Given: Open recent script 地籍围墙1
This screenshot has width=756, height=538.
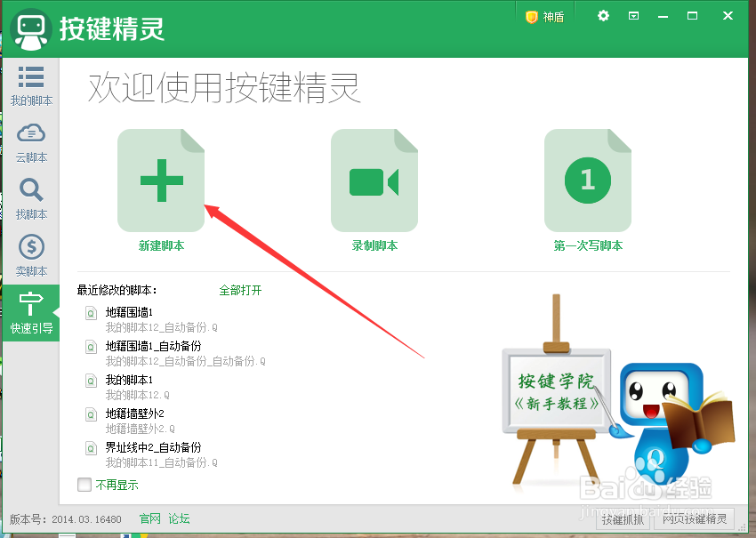Looking at the screenshot, I should (129, 312).
